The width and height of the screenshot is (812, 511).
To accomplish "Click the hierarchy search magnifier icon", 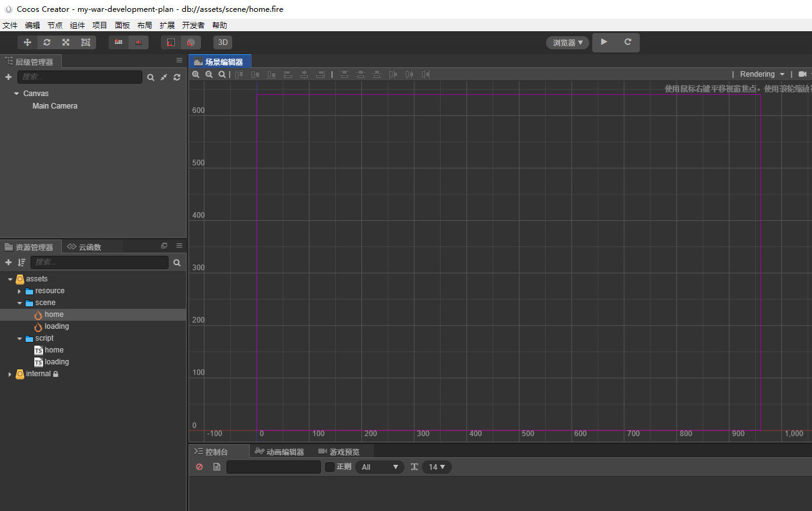I will point(150,77).
